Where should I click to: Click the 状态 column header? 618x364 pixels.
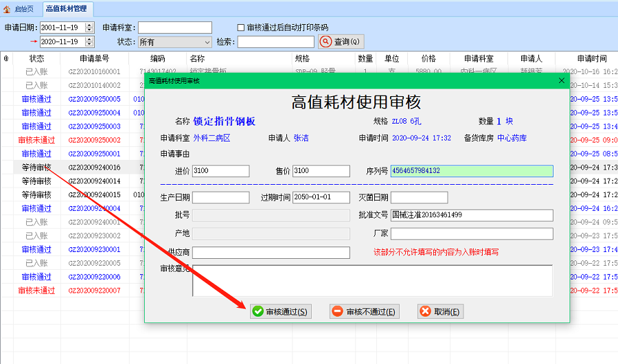[36, 58]
